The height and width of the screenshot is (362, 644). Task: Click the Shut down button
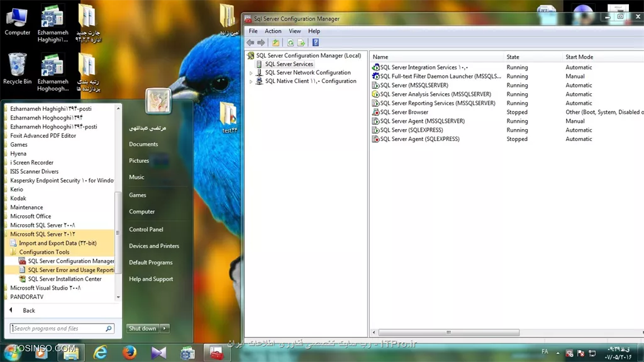(x=143, y=328)
